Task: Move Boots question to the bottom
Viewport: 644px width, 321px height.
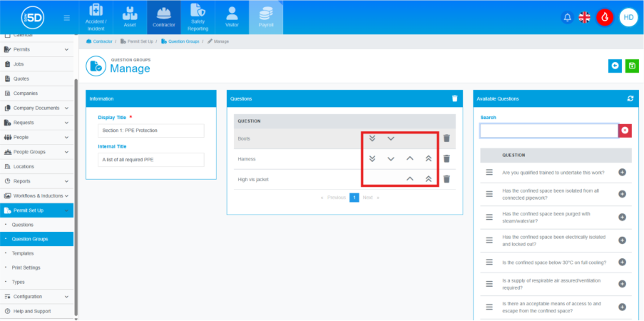Action: click(x=372, y=138)
